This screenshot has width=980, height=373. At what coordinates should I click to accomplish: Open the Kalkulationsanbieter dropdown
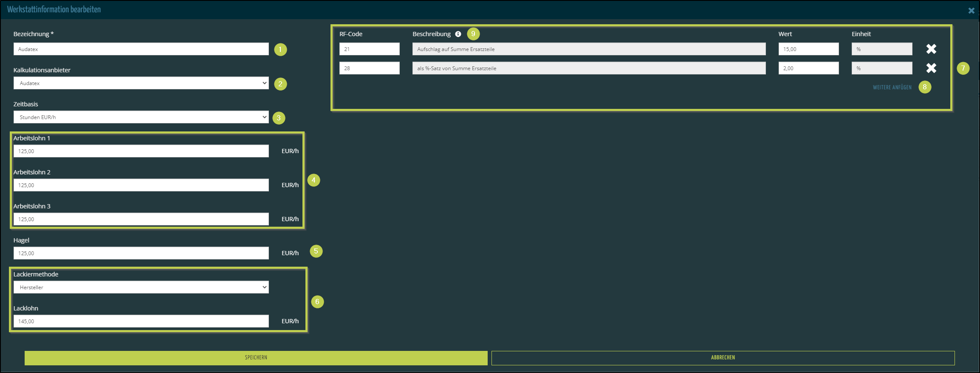tap(141, 83)
